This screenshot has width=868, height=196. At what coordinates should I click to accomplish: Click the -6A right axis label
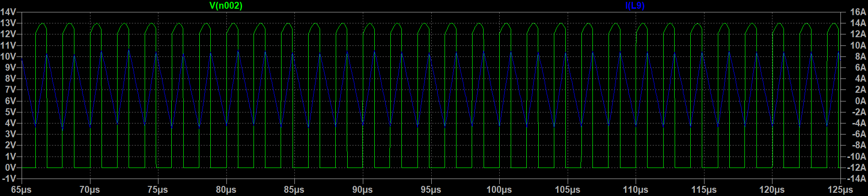pyautogui.click(x=859, y=134)
